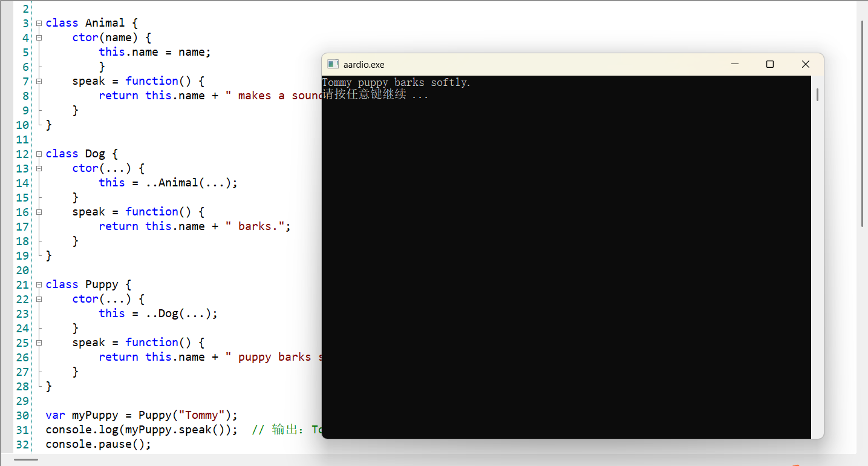868x466 pixels.
Task: Collapse the ctor(name) fold marker on line 4
Action: click(x=39, y=38)
